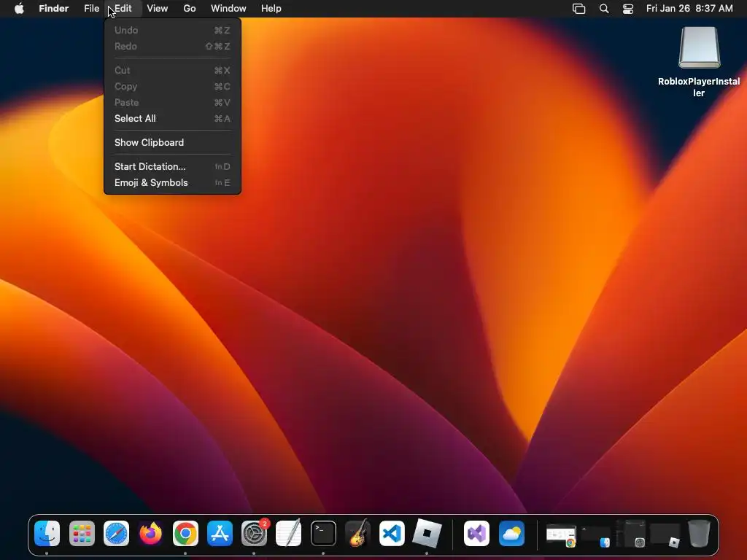Open Launchpad in the Dock
Screen dimensions: 747x560
82,533
